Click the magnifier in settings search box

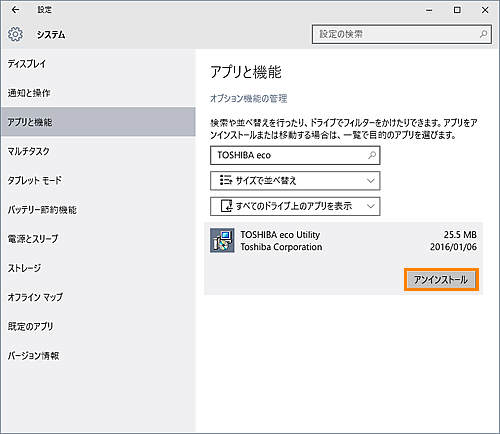[483, 34]
